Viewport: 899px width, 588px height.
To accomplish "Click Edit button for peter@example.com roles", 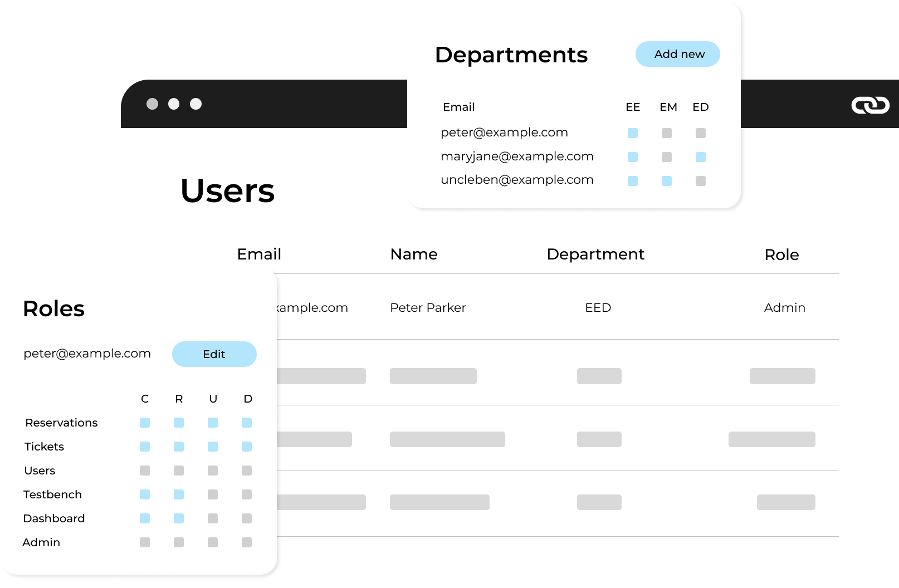I will click(x=214, y=354).
